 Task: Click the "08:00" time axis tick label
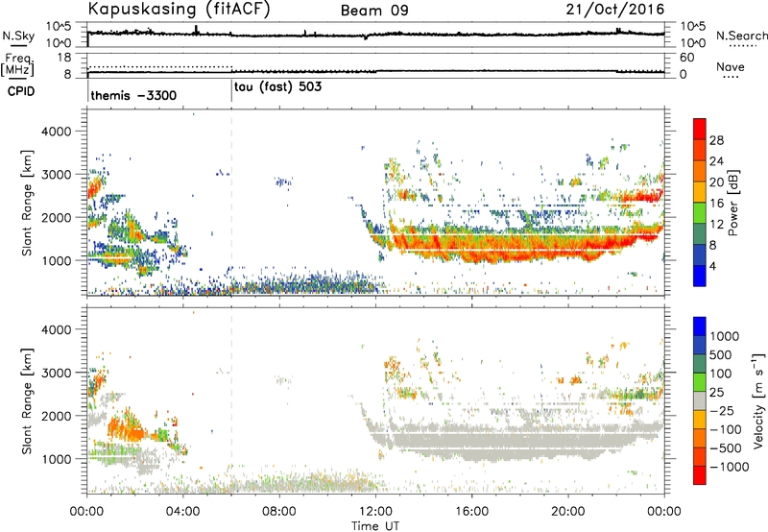279,512
